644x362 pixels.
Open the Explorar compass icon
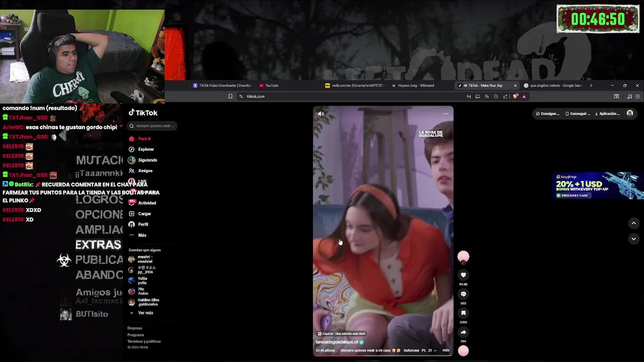tap(131, 149)
